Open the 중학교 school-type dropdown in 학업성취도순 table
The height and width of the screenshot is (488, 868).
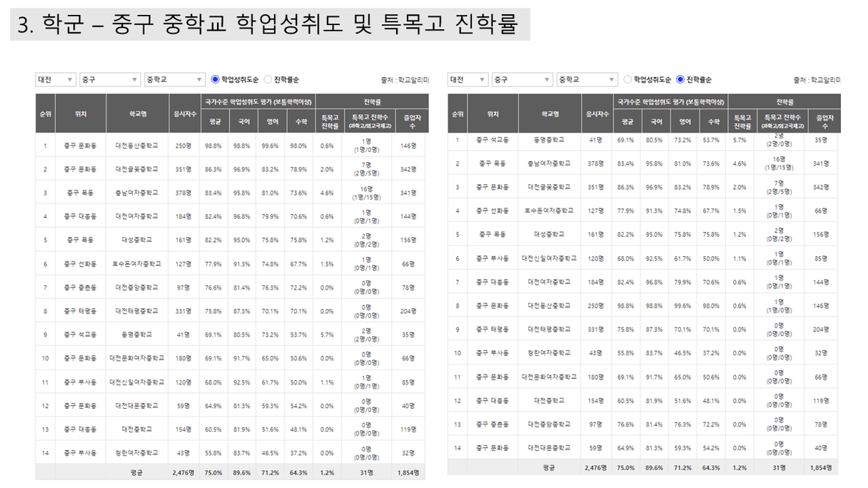[175, 80]
